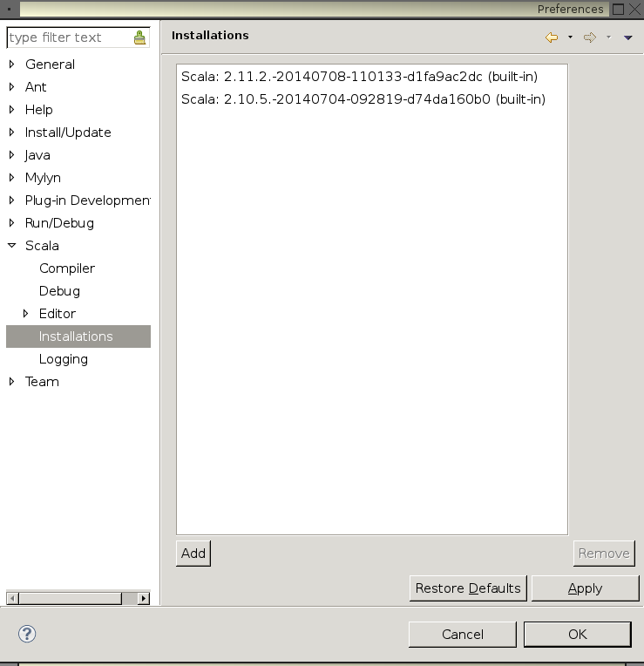Viewport: 644px width, 666px height.
Task: Select the Scala category label
Action: pos(42,246)
